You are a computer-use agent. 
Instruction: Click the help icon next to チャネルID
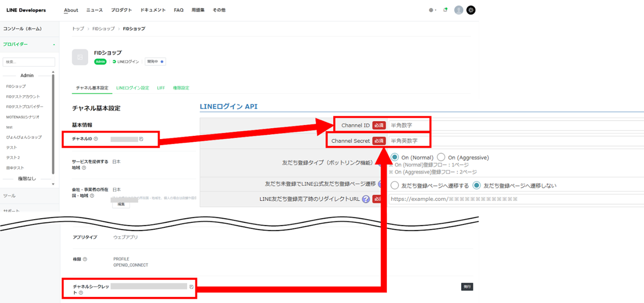[96, 139]
